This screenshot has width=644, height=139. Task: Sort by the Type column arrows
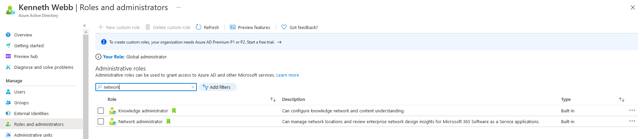[x=622, y=100]
